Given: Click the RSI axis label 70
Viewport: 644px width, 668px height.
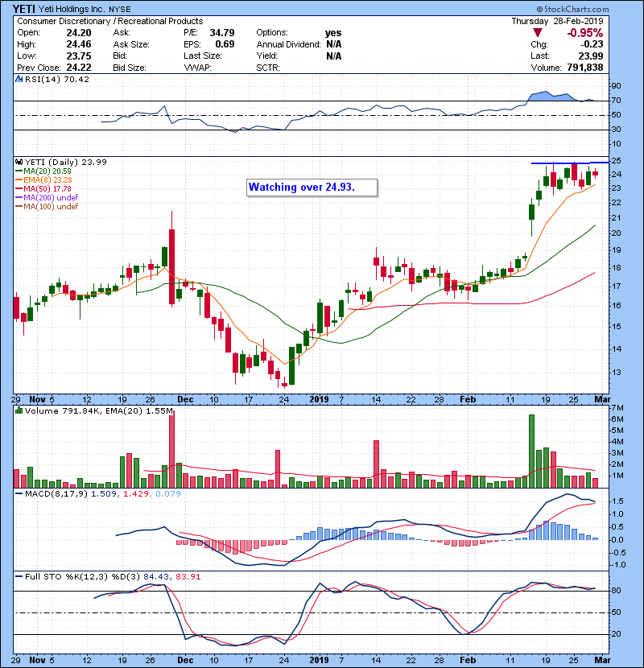Looking at the screenshot, I should click(617, 101).
